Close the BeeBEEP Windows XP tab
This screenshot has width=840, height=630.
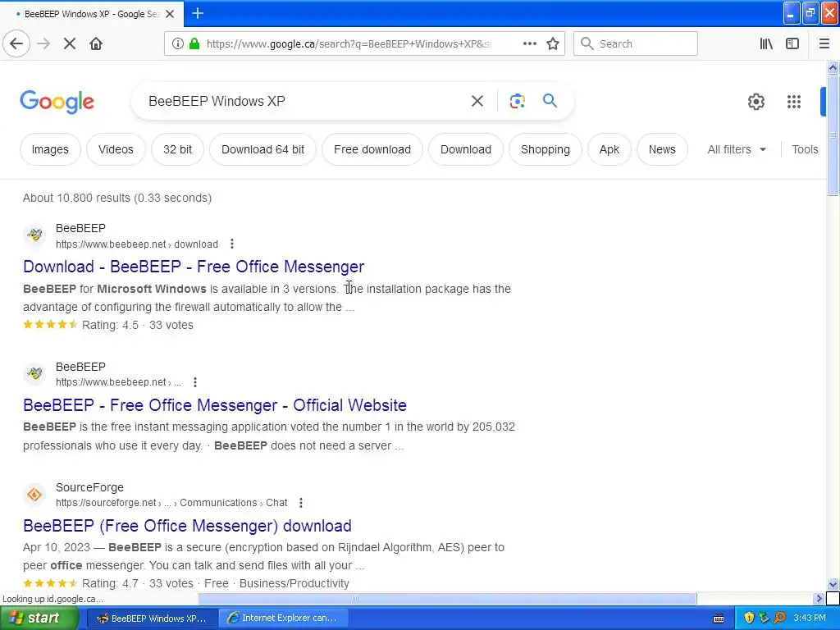pyautogui.click(x=170, y=14)
